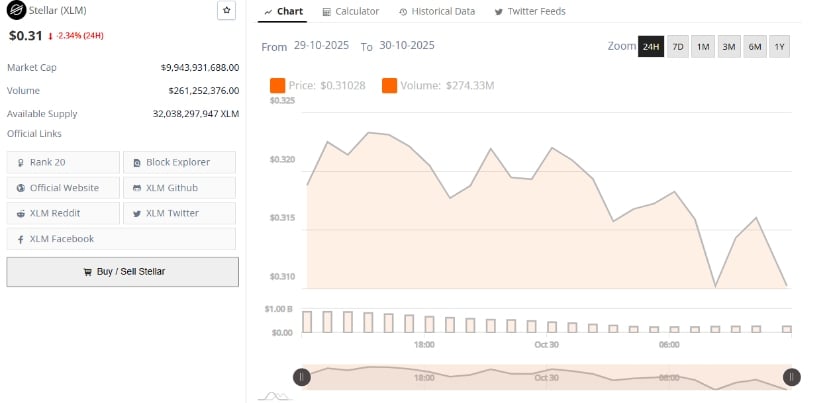Click the star favorite icon next to Stellar
The width and height of the screenshot is (825, 403).
click(x=226, y=10)
